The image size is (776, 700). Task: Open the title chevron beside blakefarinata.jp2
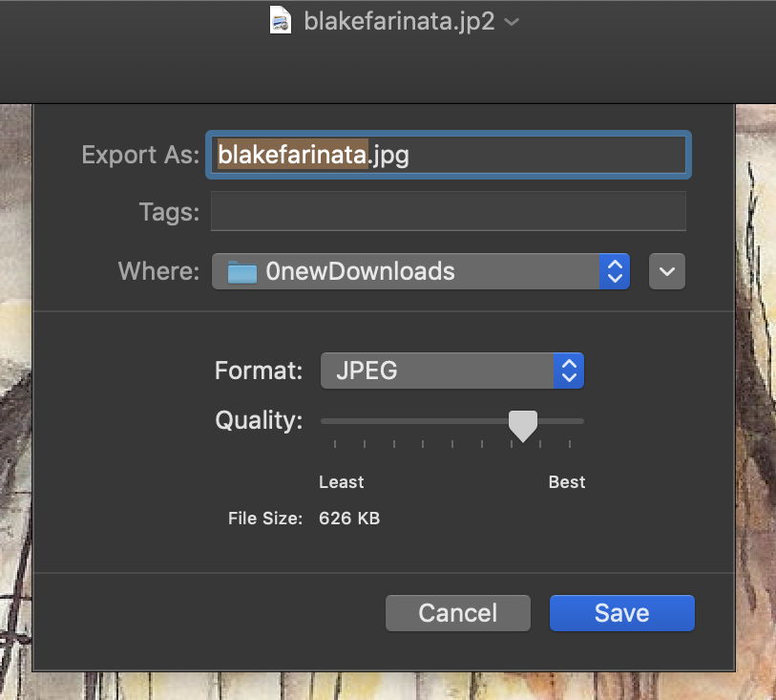[x=512, y=22]
